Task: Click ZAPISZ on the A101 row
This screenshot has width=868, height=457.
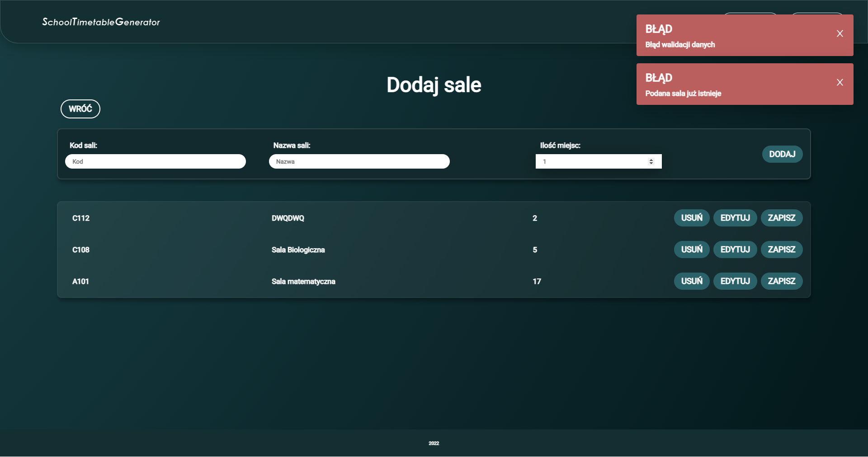Action: pyautogui.click(x=782, y=281)
